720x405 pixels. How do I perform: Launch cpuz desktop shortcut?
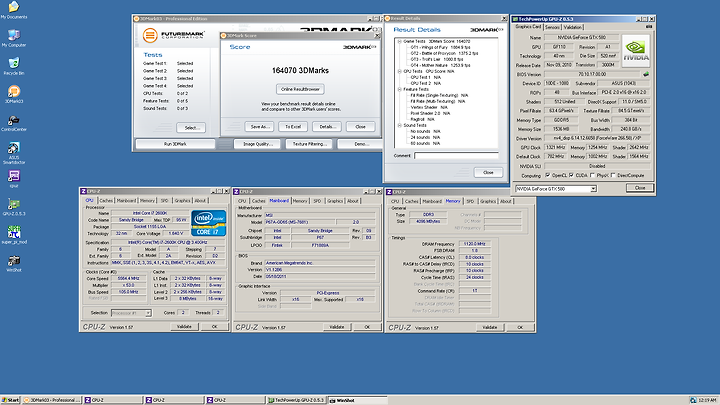(x=14, y=179)
